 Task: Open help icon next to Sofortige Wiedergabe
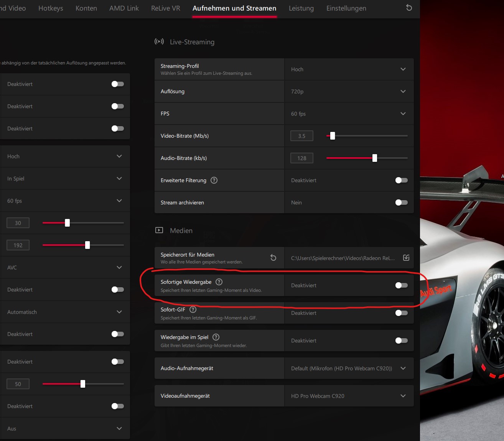[x=219, y=282]
